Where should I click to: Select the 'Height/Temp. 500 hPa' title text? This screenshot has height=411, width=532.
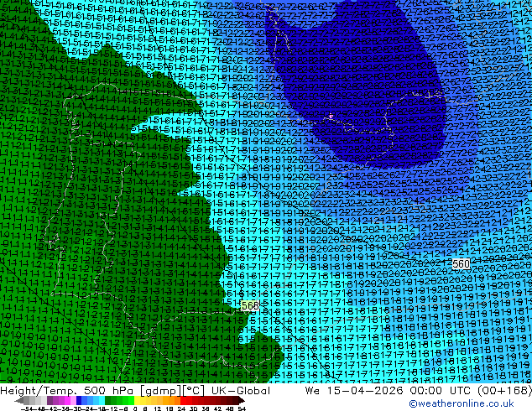pos(66,391)
